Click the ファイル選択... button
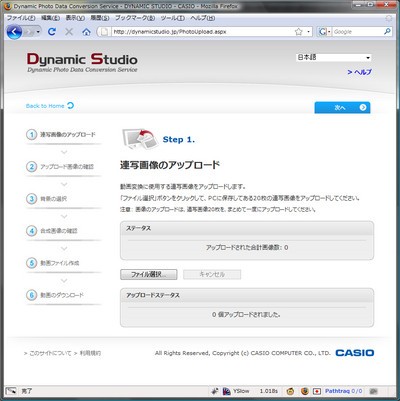400x401 pixels. tap(149, 274)
